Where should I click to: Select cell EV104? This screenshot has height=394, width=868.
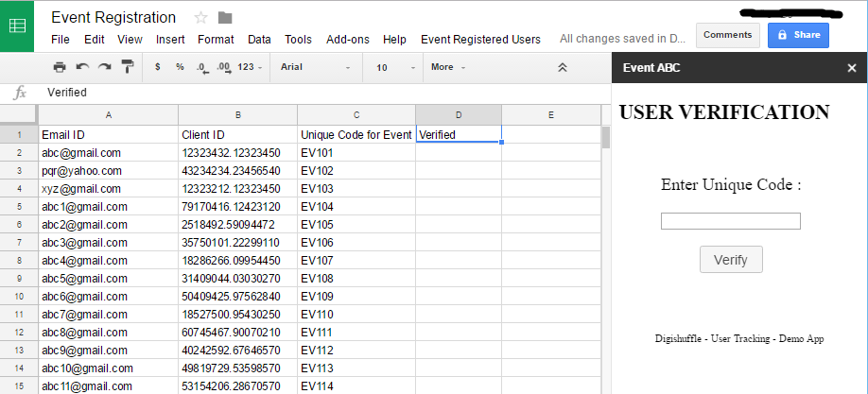pyautogui.click(x=356, y=207)
